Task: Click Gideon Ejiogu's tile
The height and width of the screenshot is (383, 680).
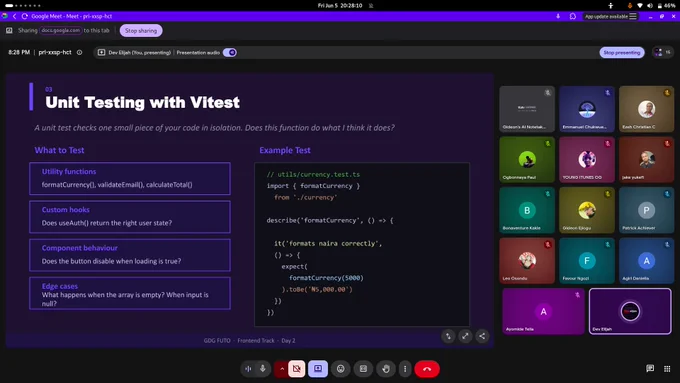Action: tap(587, 210)
